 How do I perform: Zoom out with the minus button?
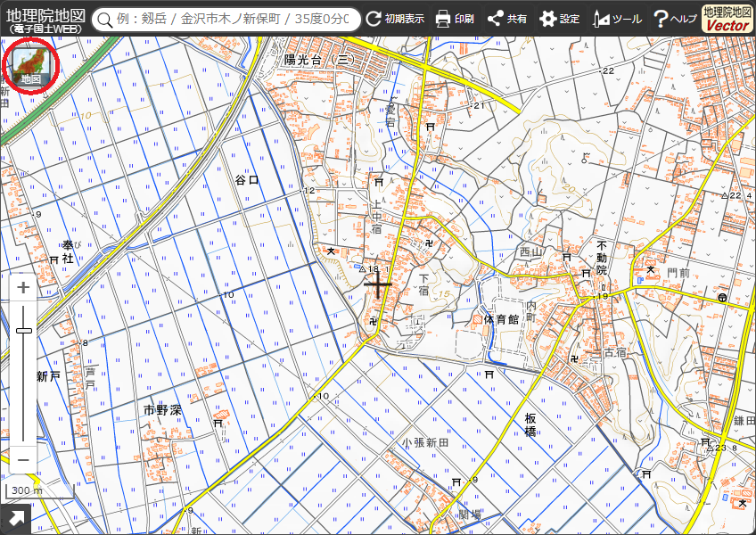click(23, 460)
